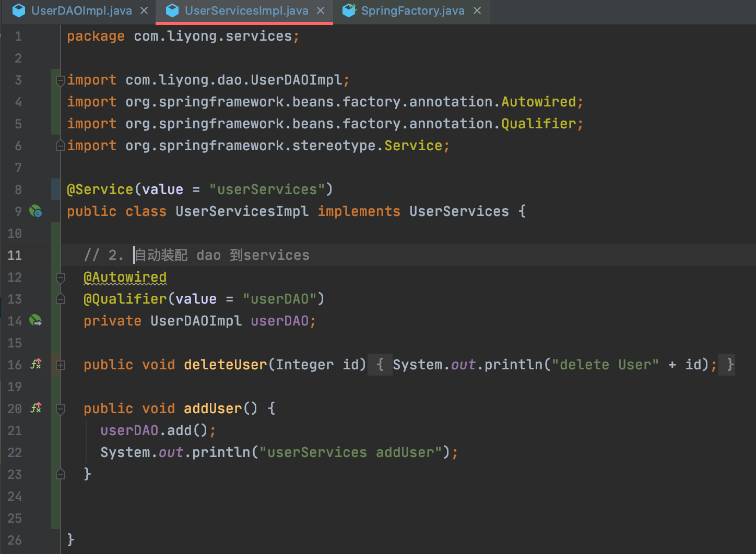This screenshot has width=756, height=554.
Task: Click the "userServices addUser" string literal
Action: pyautogui.click(x=351, y=452)
